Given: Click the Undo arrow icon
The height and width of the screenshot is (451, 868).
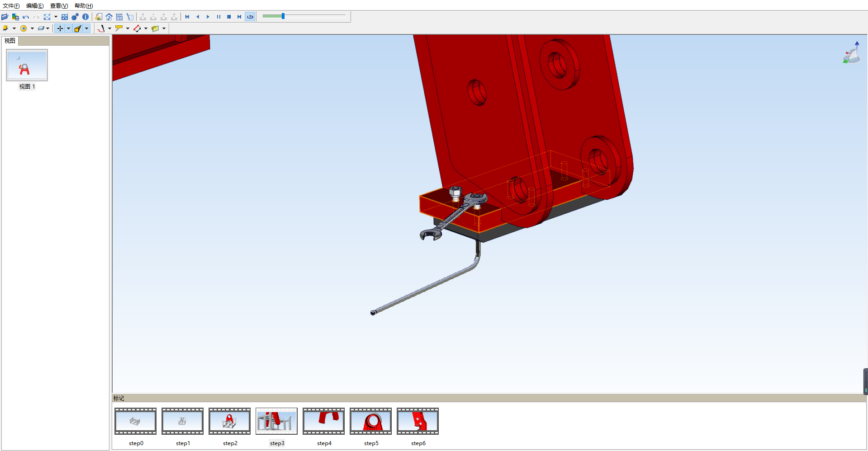Looking at the screenshot, I should tap(26, 17).
